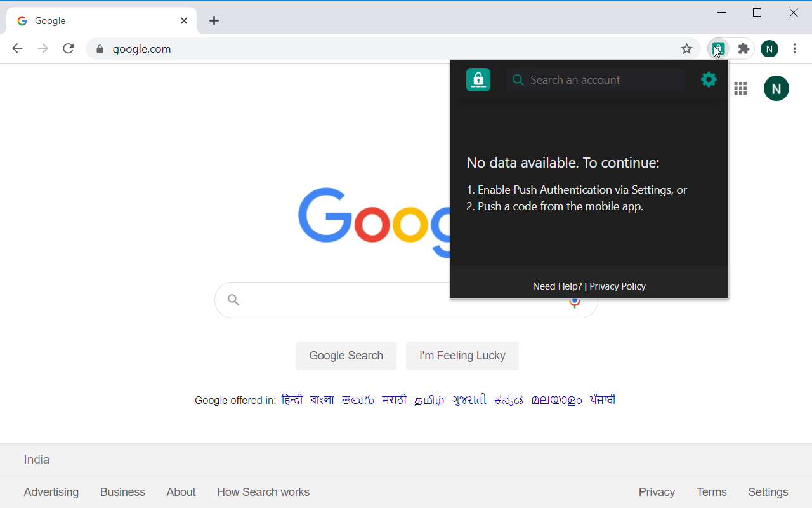Reload the current page
The image size is (812, 508).
[x=69, y=49]
